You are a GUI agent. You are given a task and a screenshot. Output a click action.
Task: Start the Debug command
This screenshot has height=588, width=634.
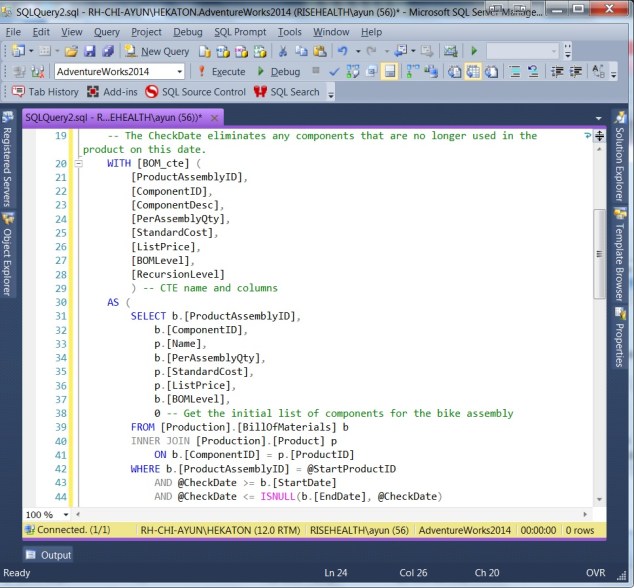coord(278,72)
